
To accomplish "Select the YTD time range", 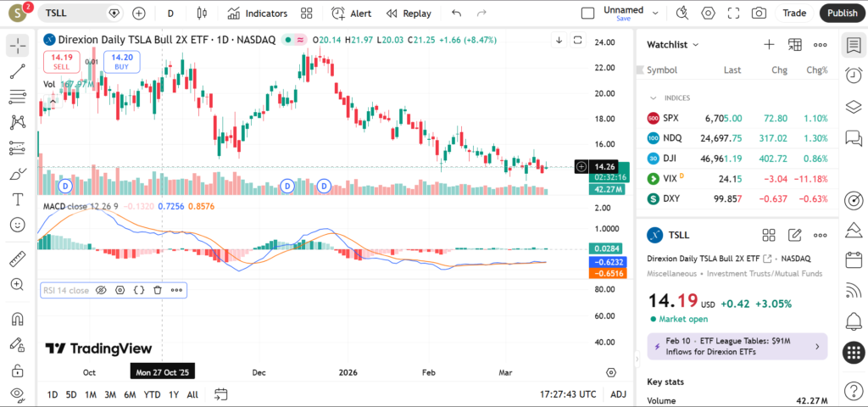I will pyautogui.click(x=153, y=394).
